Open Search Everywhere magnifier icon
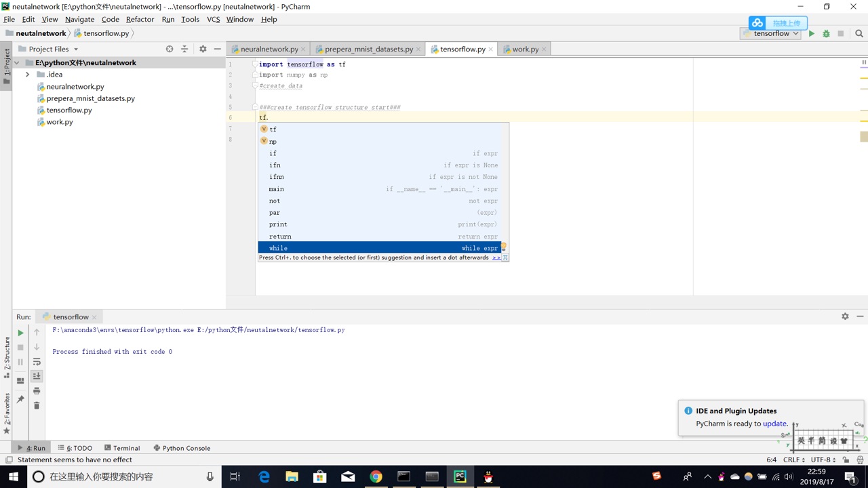The image size is (868, 488). click(859, 33)
